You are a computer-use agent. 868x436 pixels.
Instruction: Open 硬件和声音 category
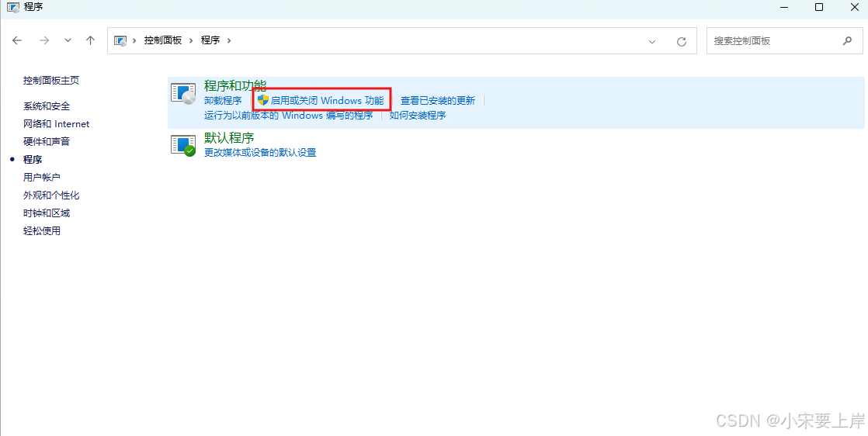[x=47, y=142]
